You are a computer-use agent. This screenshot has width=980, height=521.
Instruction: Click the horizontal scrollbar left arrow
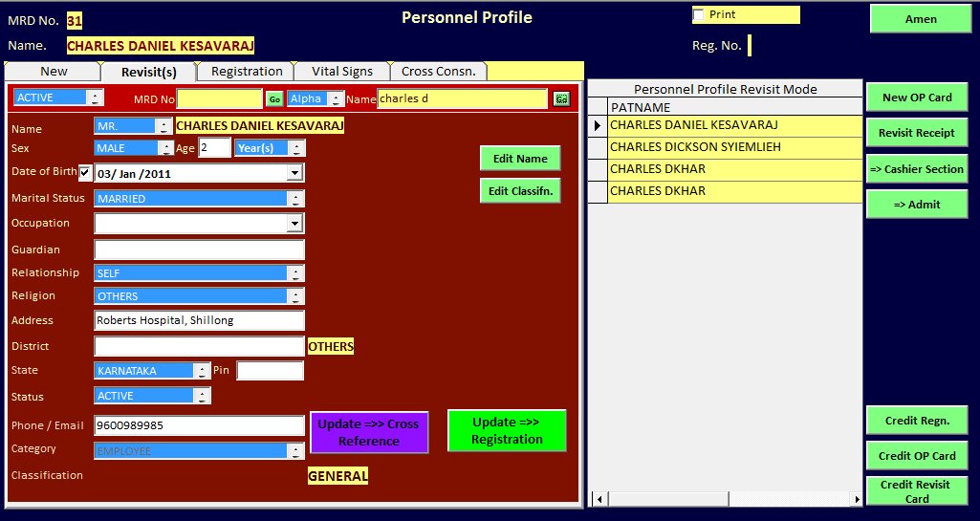(599, 499)
